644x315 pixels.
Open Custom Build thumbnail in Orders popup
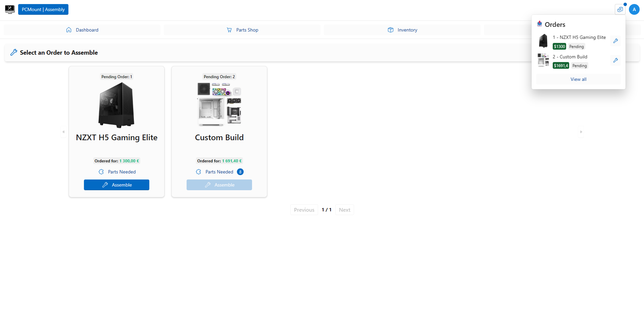pyautogui.click(x=543, y=60)
